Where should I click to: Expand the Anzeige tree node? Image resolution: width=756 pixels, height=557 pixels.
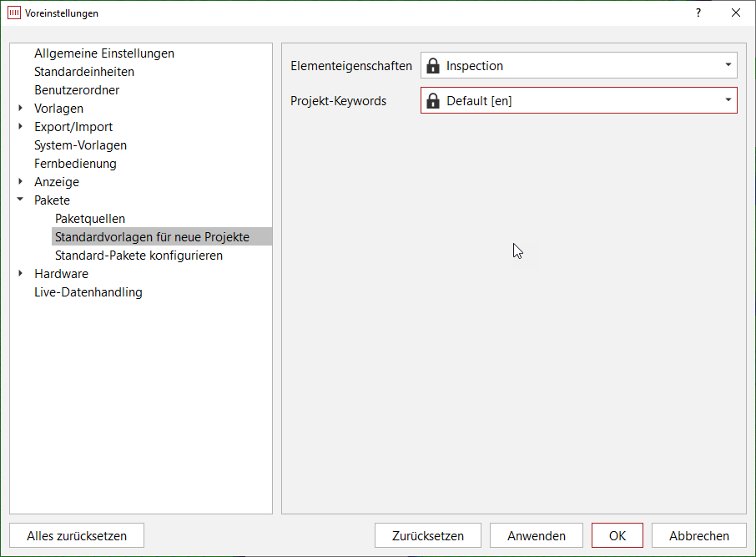[x=20, y=181]
